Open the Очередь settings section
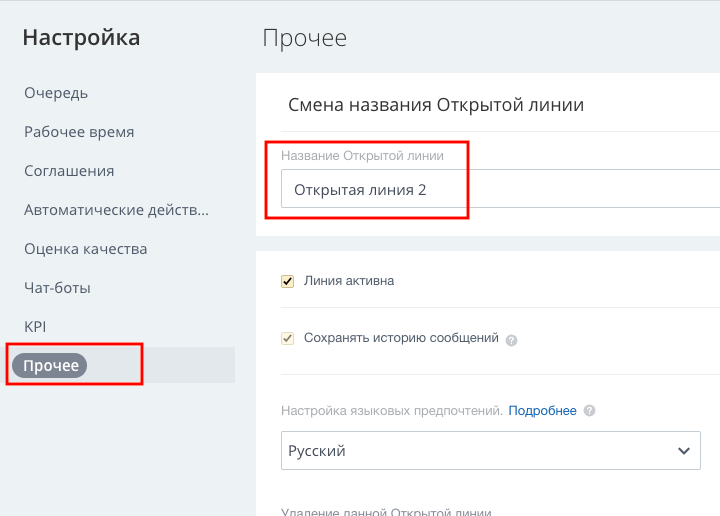 (56, 93)
